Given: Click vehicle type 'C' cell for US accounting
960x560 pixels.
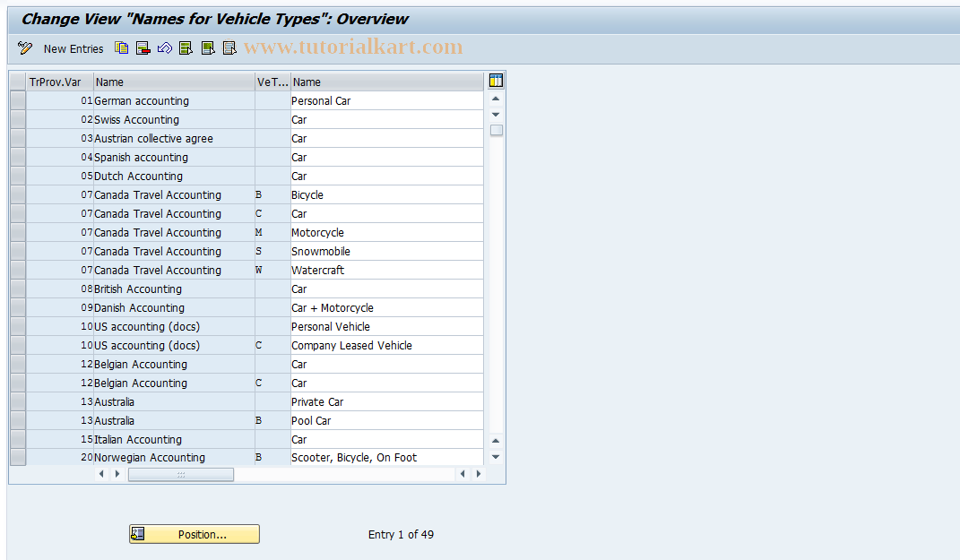Looking at the screenshot, I should pos(272,346).
